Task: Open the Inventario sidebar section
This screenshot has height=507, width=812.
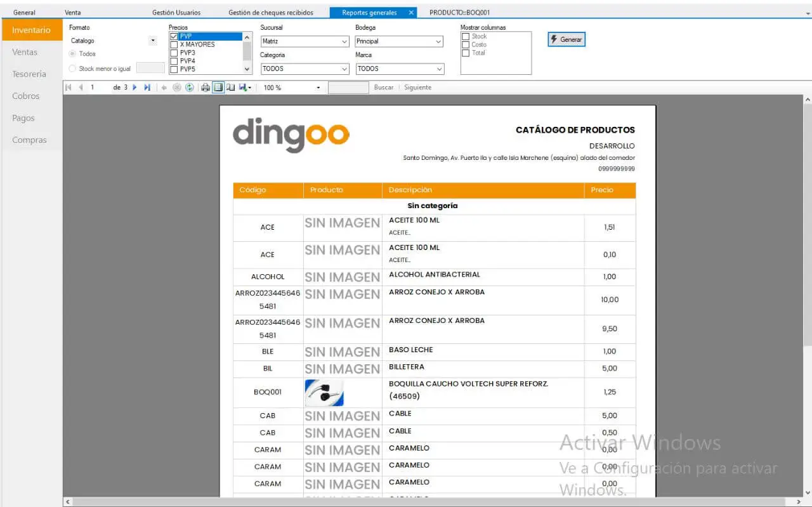Action: [31, 30]
